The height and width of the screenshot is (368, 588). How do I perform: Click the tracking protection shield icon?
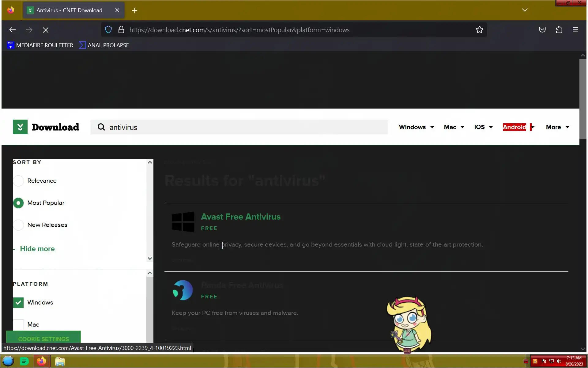108,30
